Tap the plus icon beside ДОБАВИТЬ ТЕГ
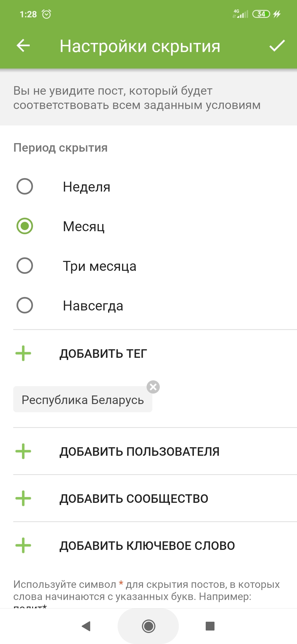This screenshot has height=644, width=297. coord(23,353)
